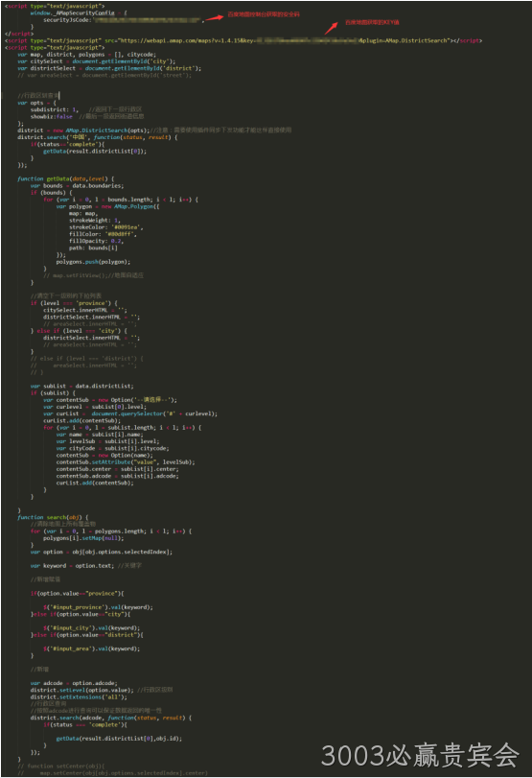
Task: Click the line declaring 'var citySelect'
Action: coord(97,61)
